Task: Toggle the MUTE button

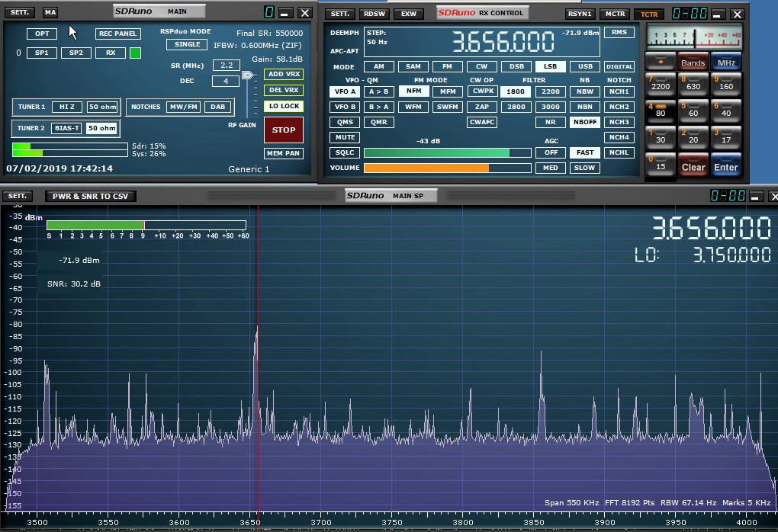Action: [x=345, y=137]
